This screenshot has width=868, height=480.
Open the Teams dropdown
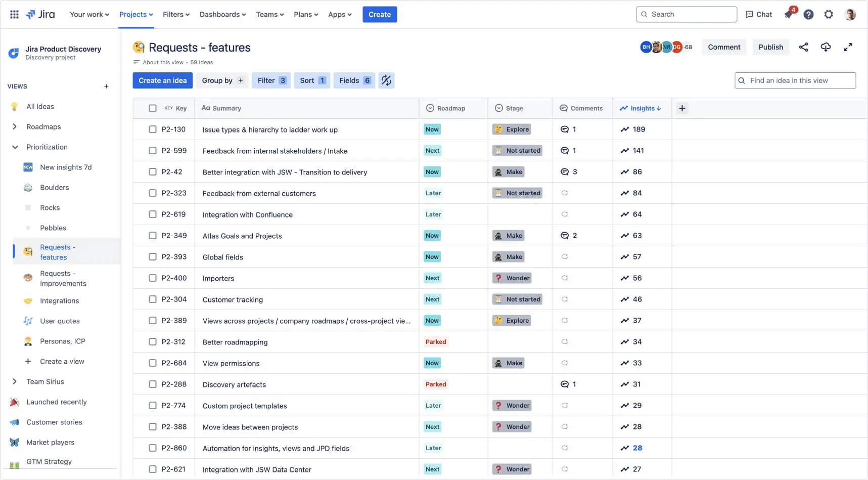[x=270, y=14]
